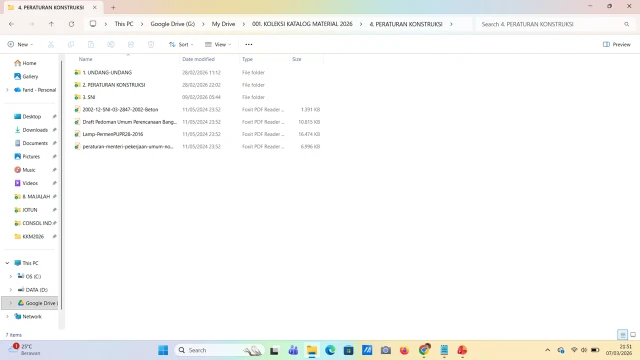Open Camera app from taskbar

[386, 350]
